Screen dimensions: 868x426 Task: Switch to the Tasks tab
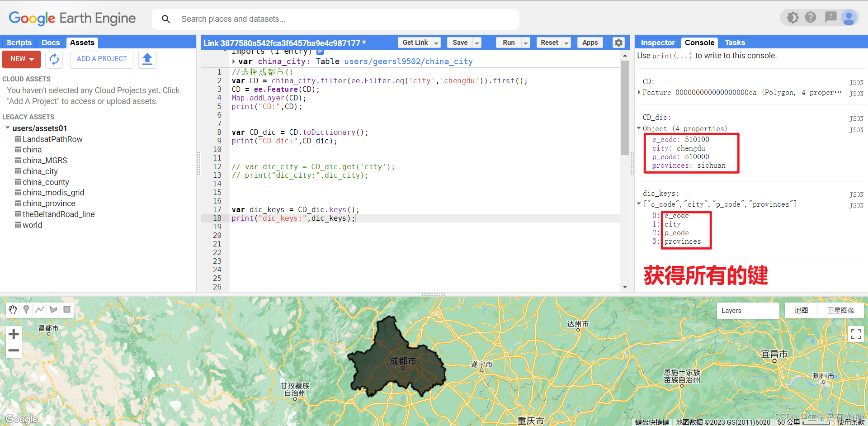pos(735,43)
